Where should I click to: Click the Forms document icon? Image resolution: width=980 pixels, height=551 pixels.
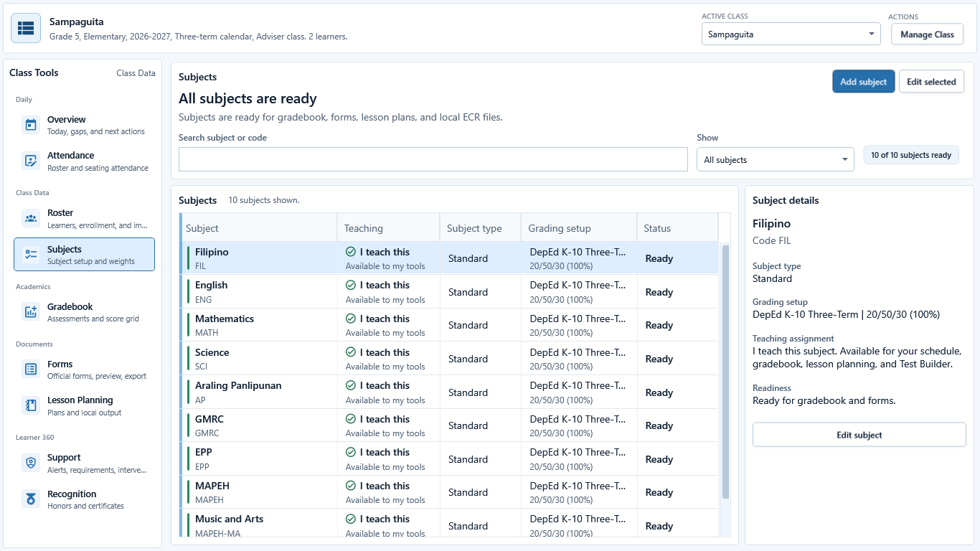coord(31,369)
